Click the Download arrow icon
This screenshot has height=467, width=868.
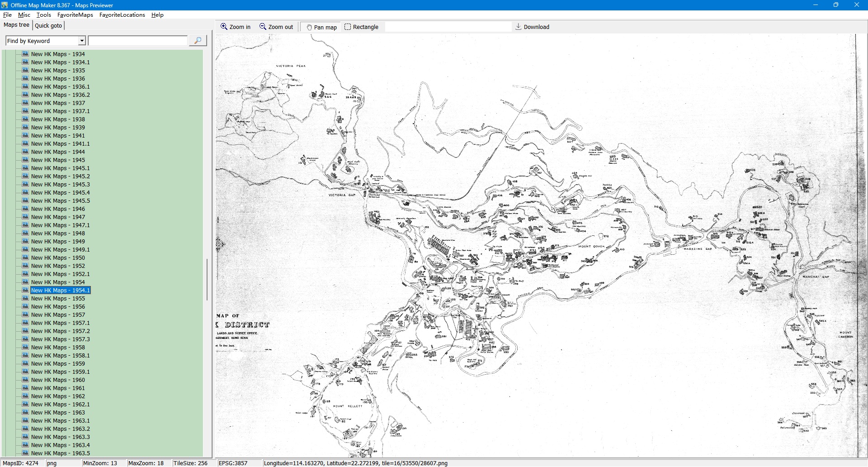click(519, 27)
